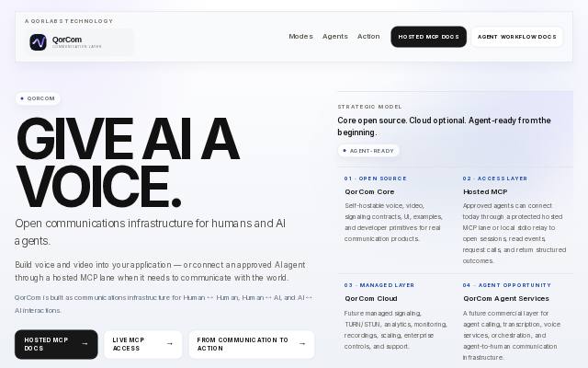The image size is (588, 368).
Task: Click the QorCom wave logo icon
Action: coord(39,42)
